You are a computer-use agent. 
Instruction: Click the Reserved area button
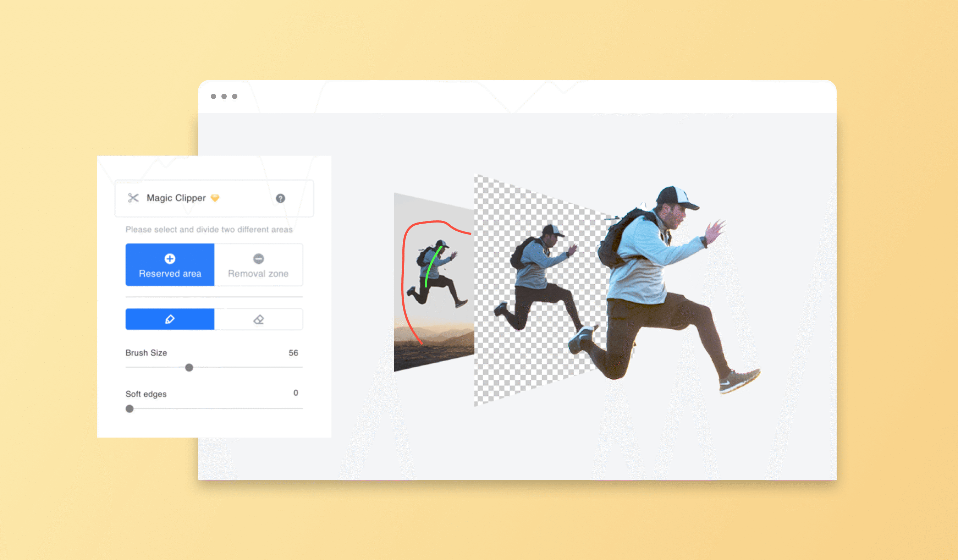pyautogui.click(x=169, y=265)
